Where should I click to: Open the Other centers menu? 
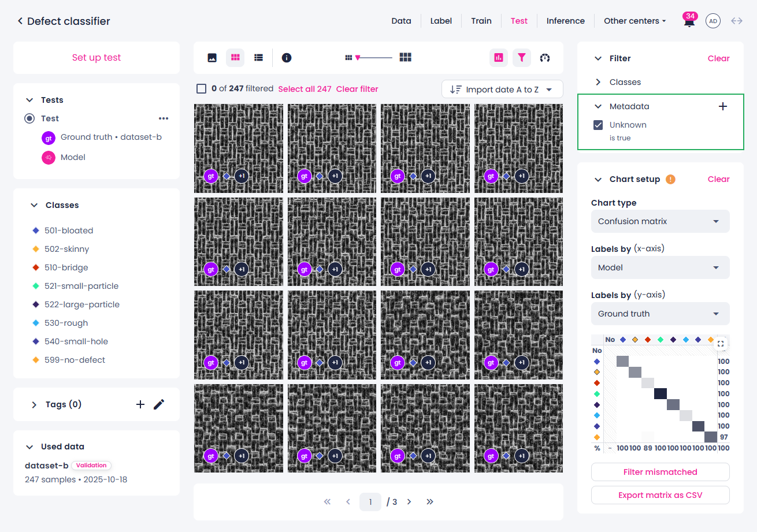click(634, 21)
